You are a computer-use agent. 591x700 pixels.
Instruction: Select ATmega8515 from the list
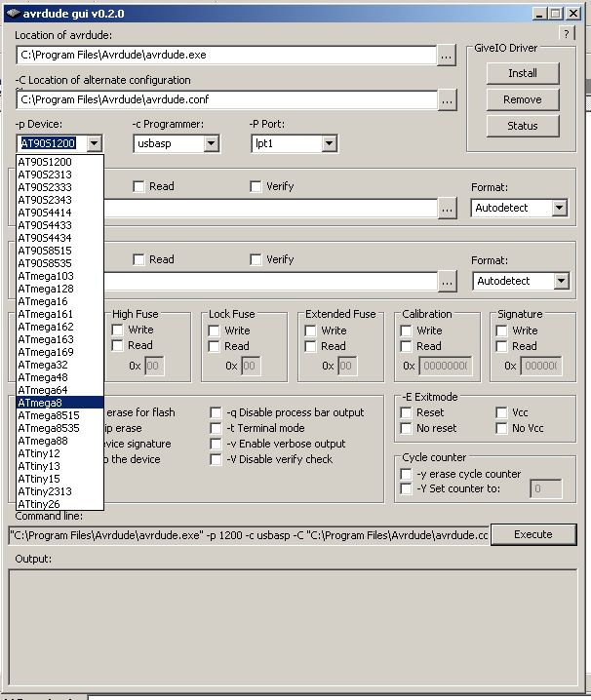coord(59,415)
